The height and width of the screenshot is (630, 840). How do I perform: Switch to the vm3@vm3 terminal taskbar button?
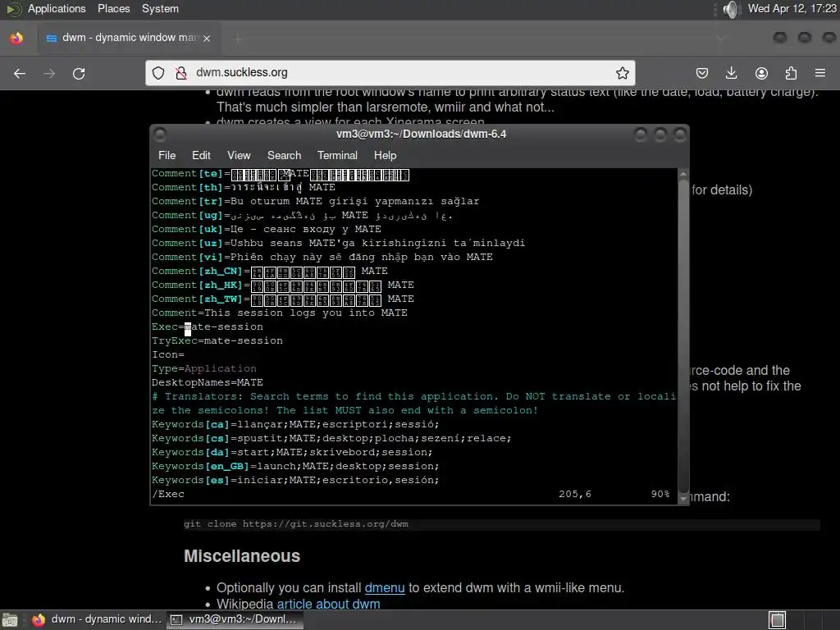(235, 619)
